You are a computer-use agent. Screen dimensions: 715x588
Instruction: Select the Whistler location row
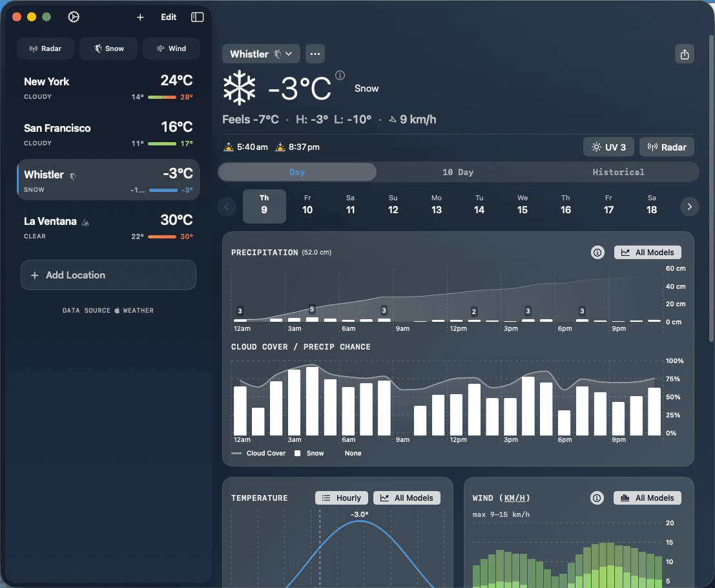point(109,180)
